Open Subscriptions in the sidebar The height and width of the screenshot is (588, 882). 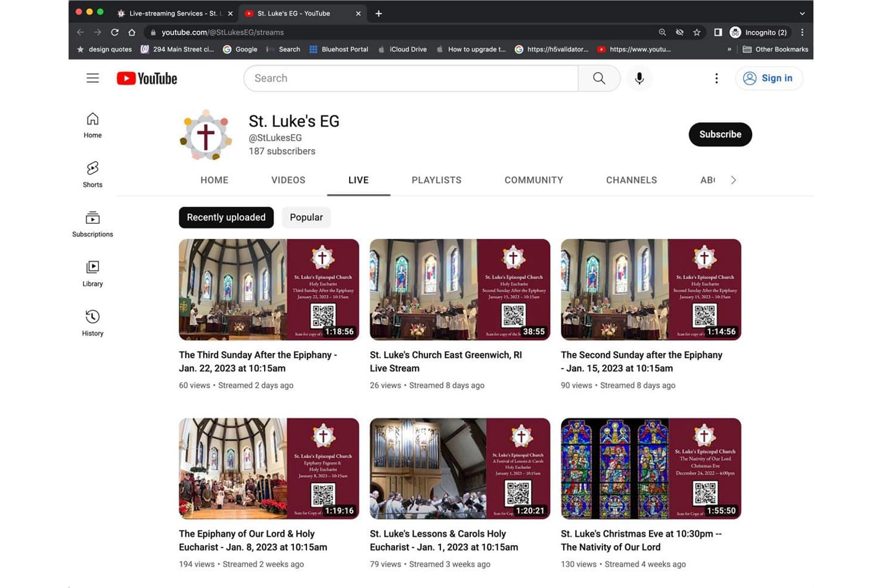pos(92,224)
